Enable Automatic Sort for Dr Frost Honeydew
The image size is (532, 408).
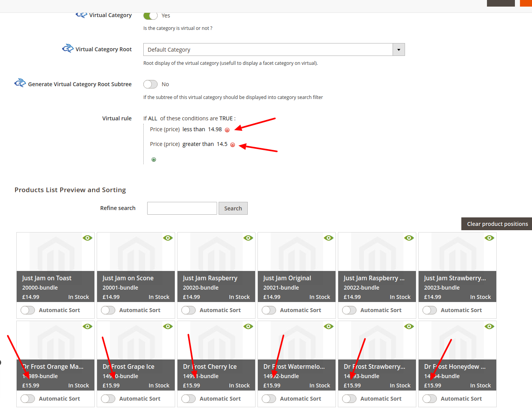429,399
